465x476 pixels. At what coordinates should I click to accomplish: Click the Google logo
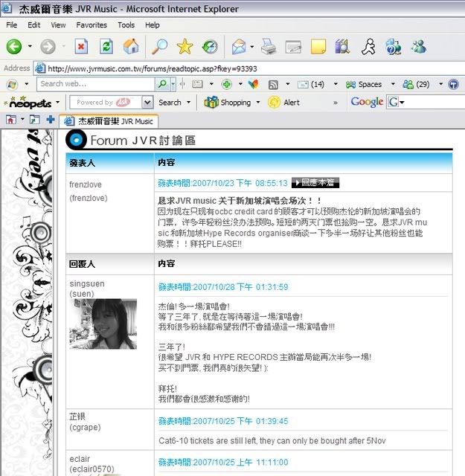(x=367, y=102)
